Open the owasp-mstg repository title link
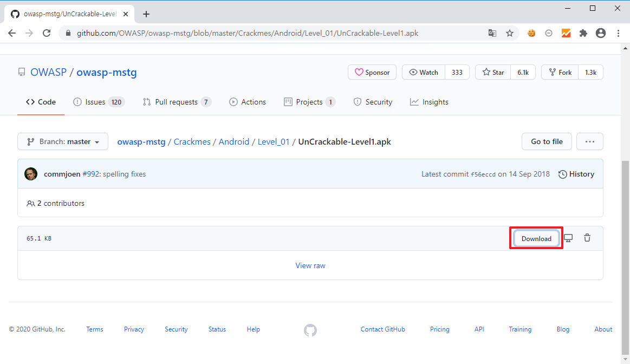 pos(107,73)
